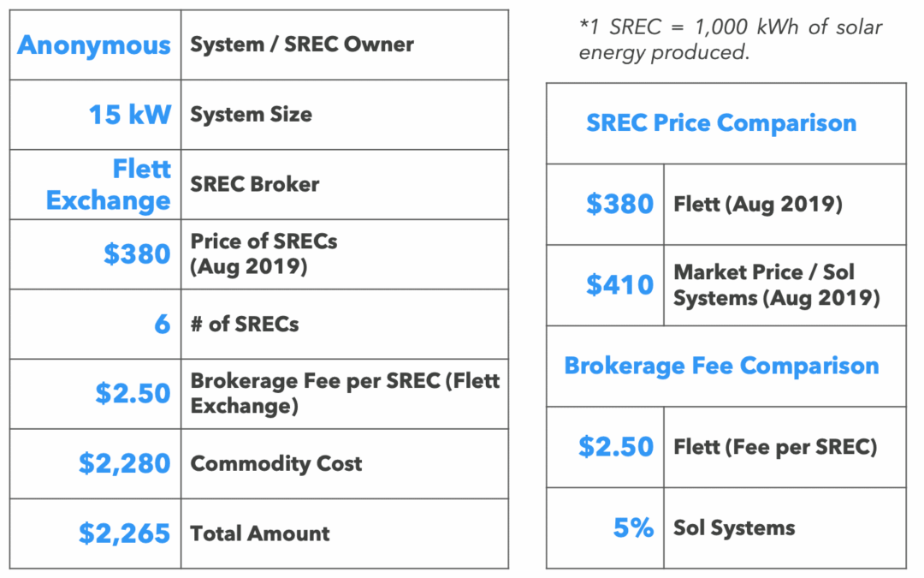924x578 pixels.
Task: Select the System / SREC Owner label
Action: [x=301, y=45]
